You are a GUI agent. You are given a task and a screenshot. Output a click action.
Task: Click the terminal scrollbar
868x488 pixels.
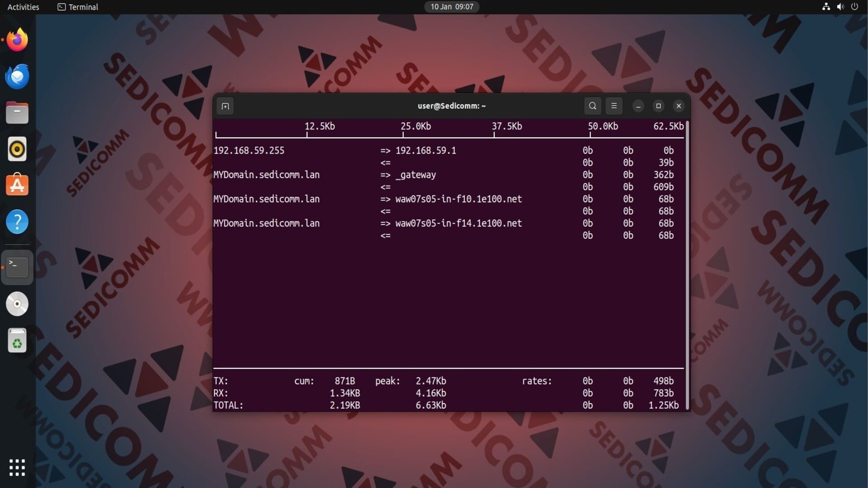(x=688, y=265)
